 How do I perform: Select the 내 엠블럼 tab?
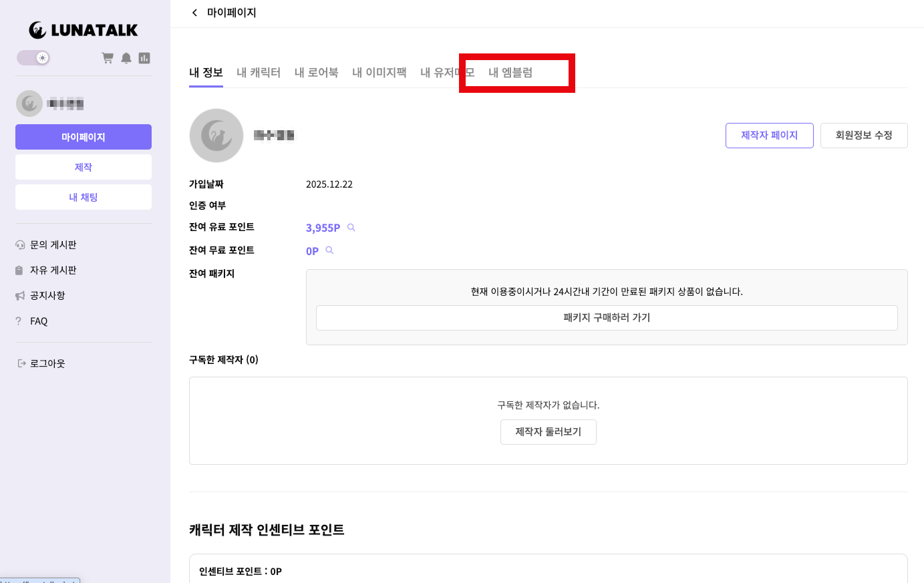pos(510,73)
